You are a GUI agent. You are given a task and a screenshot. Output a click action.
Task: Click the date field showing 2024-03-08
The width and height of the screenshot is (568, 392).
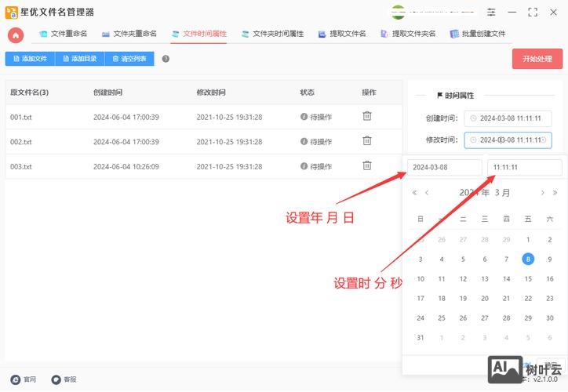pos(445,167)
